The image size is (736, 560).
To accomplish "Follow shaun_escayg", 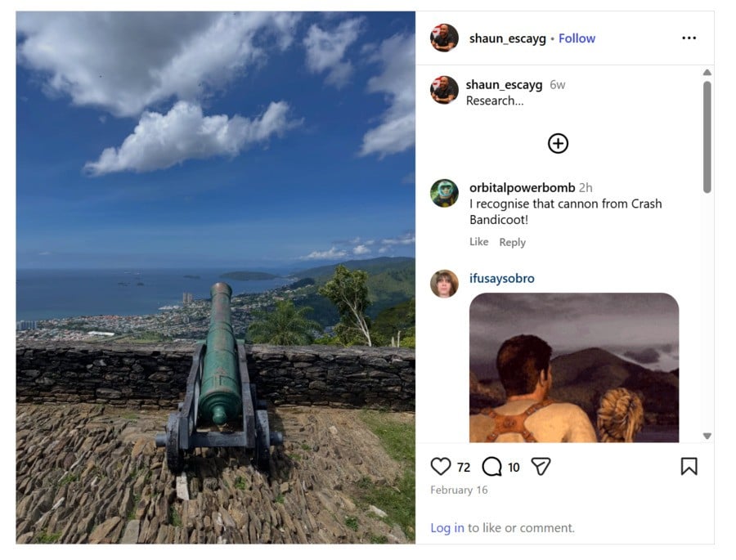I will click(577, 38).
